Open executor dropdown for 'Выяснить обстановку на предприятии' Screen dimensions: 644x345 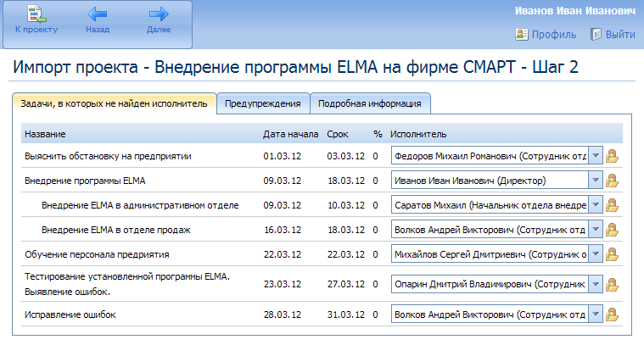596,156
